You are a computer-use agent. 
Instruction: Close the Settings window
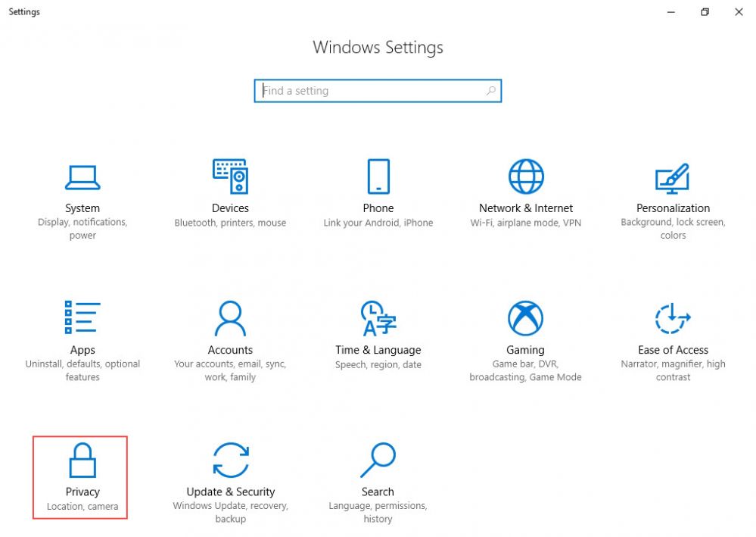pos(739,12)
